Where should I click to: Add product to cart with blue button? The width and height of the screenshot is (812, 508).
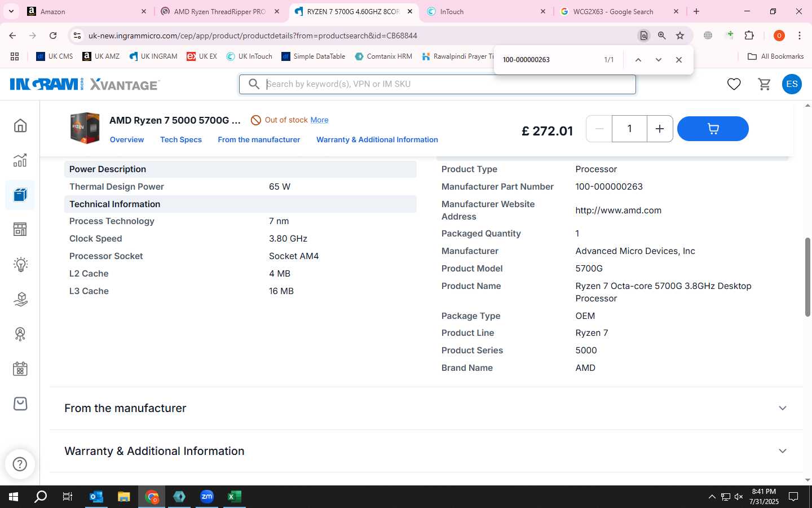tap(713, 129)
